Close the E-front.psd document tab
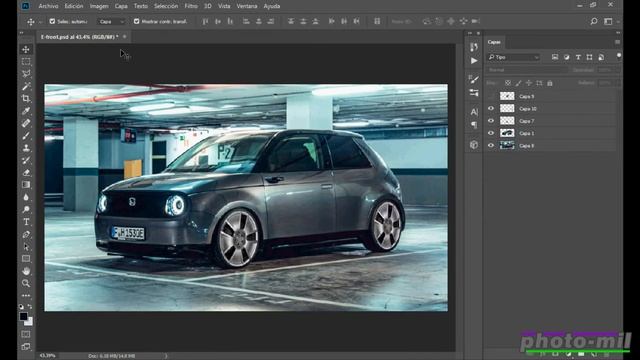 pos(124,37)
